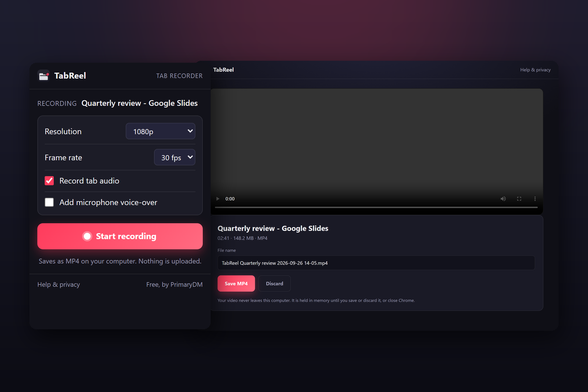Click the 0:00 video timestamp
This screenshot has height=392, width=588.
230,199
